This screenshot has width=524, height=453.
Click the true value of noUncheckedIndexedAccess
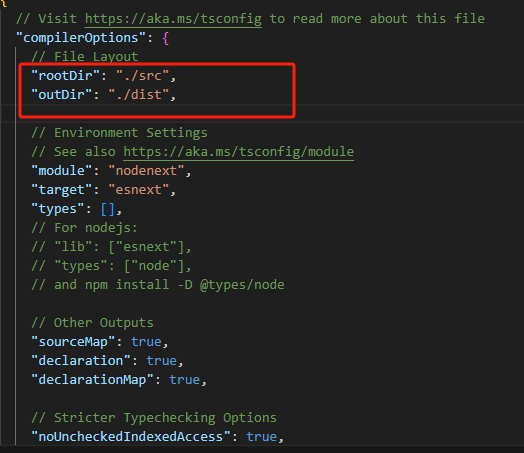point(261,437)
